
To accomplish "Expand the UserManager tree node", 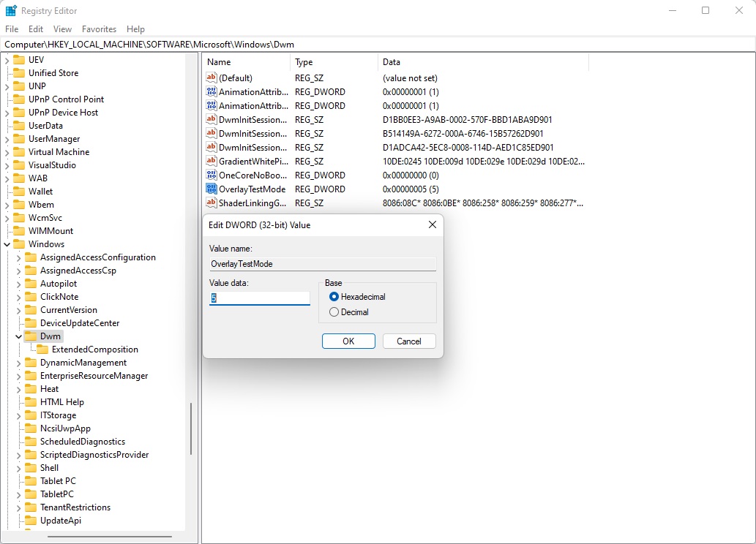I will (7, 139).
